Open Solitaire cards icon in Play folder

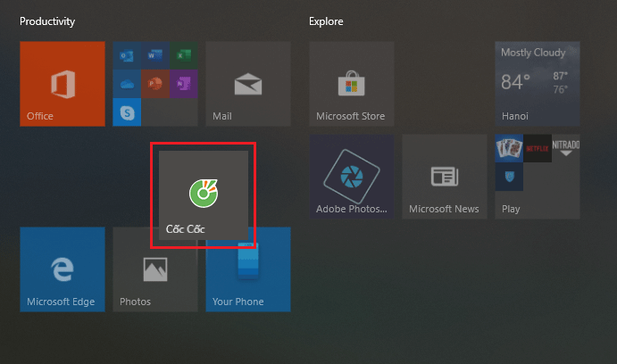(509, 148)
